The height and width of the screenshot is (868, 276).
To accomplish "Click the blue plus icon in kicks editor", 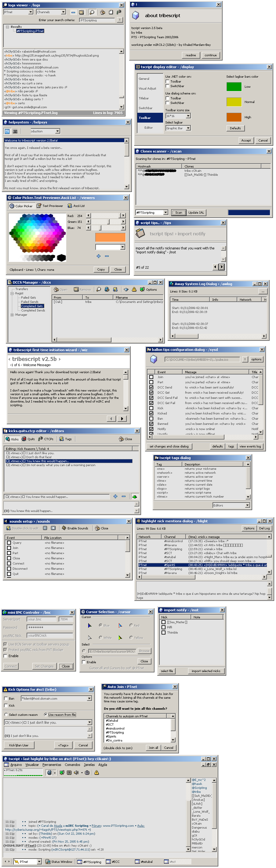I will pyautogui.click(x=115, y=496).
